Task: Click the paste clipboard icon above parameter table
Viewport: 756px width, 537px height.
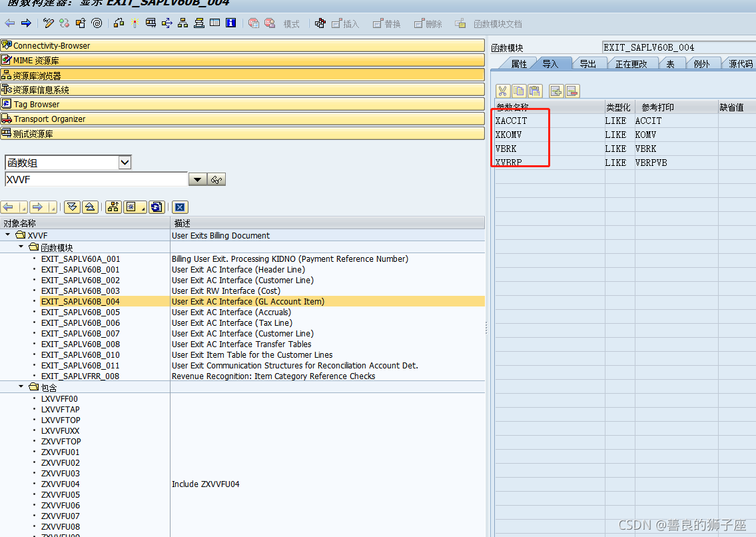Action: pos(535,91)
